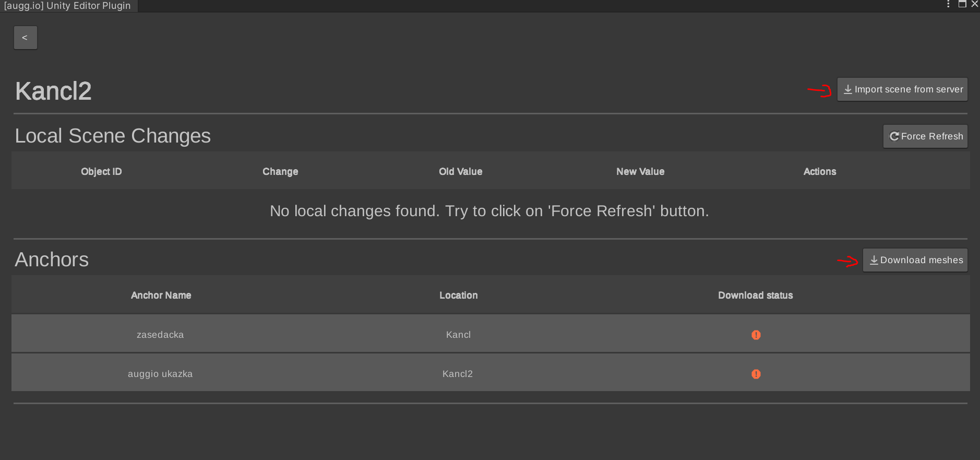Open the window's three-dot options menu
Image resolution: width=980 pixels, height=460 pixels.
[x=948, y=4]
